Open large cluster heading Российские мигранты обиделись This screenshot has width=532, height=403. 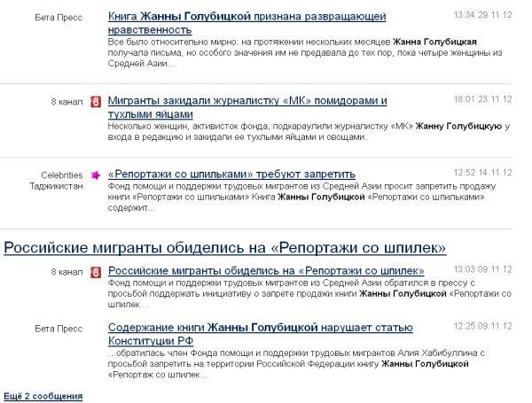pyautogui.click(x=225, y=248)
